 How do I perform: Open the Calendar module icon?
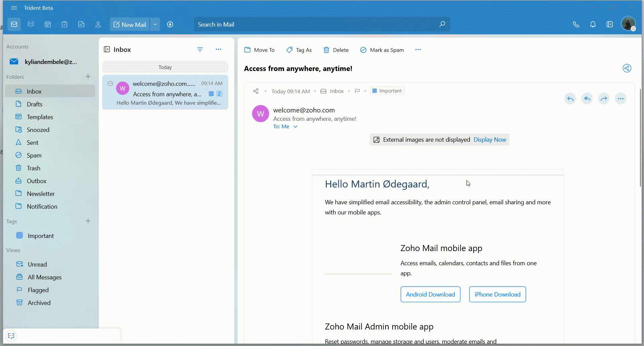click(47, 24)
